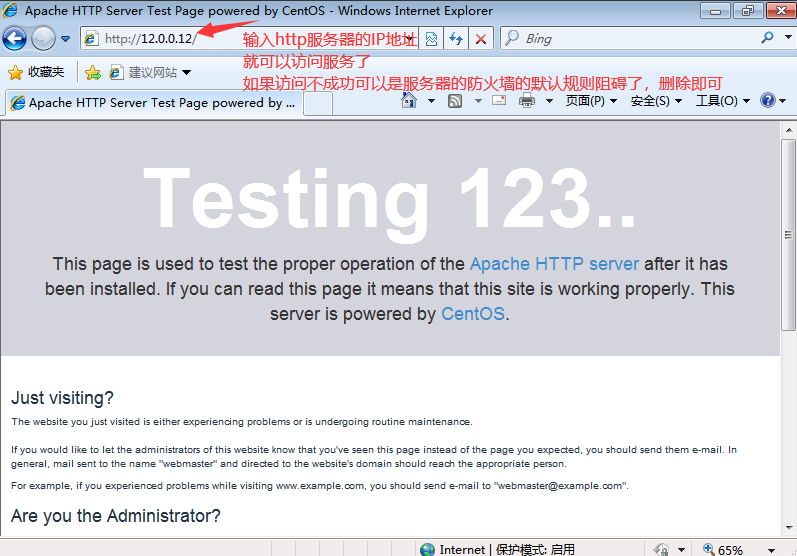The height and width of the screenshot is (556, 797).
Task: Expand the Home button dropdown arrow
Action: click(x=432, y=101)
